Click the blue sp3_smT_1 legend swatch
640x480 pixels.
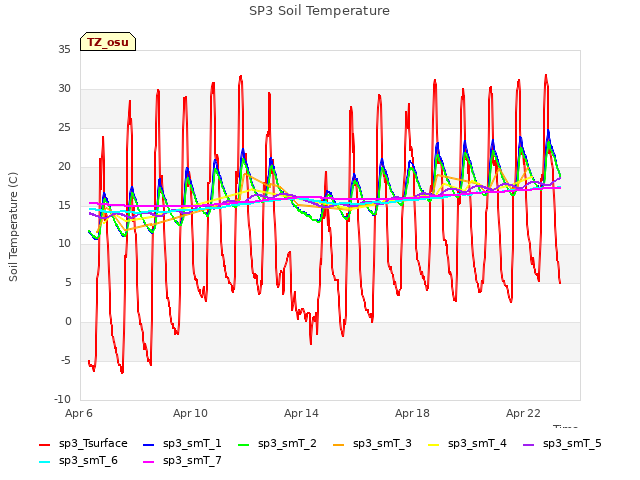click(149, 444)
